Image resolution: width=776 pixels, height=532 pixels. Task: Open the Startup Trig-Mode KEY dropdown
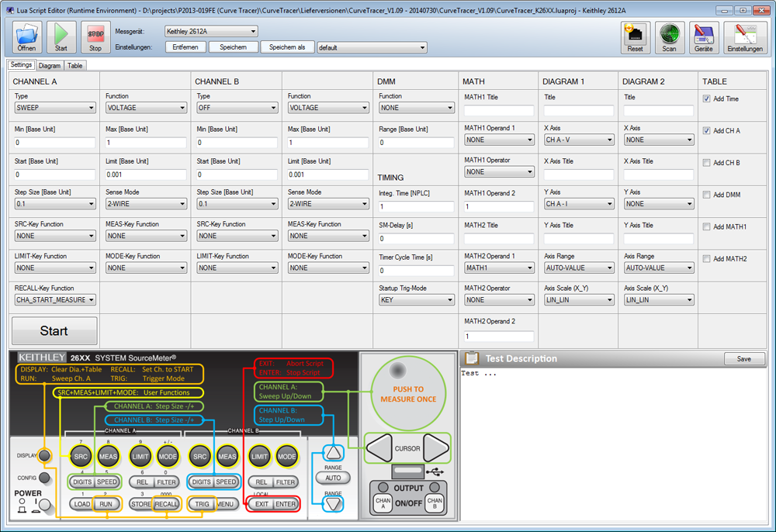coord(416,300)
